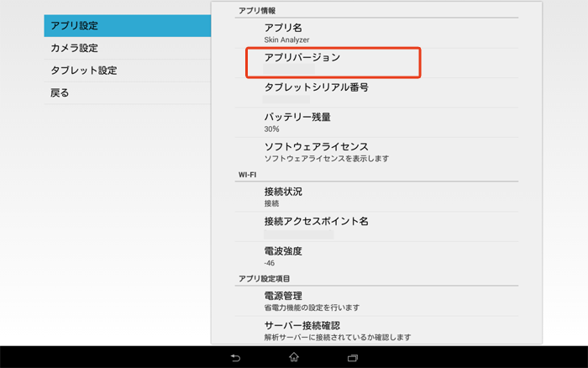Tap the Android home icon

(x=294, y=358)
